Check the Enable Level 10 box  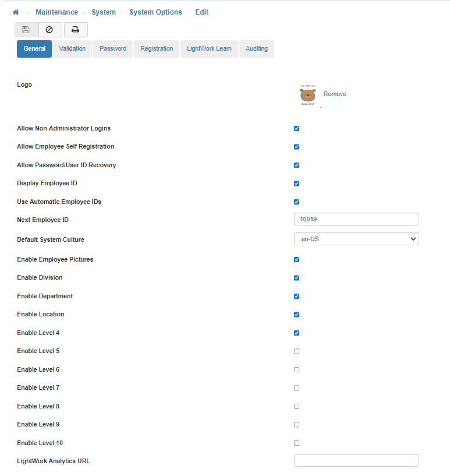click(x=296, y=443)
